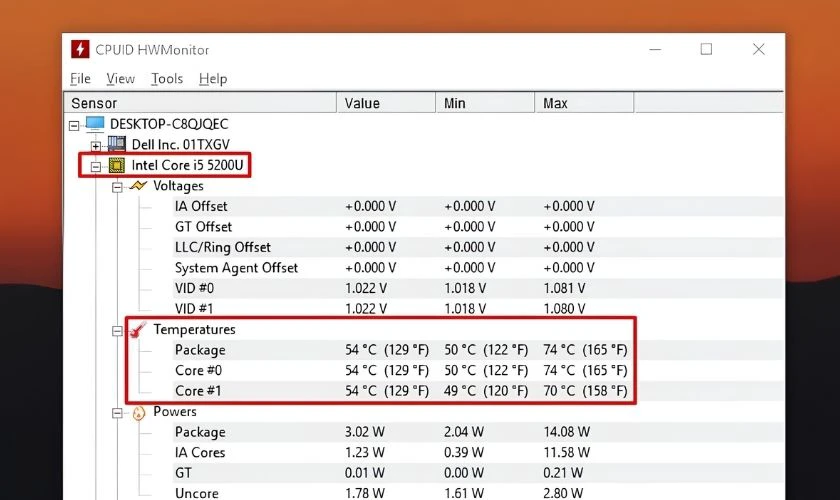840x500 pixels.
Task: Open the File menu
Action: pos(80,79)
